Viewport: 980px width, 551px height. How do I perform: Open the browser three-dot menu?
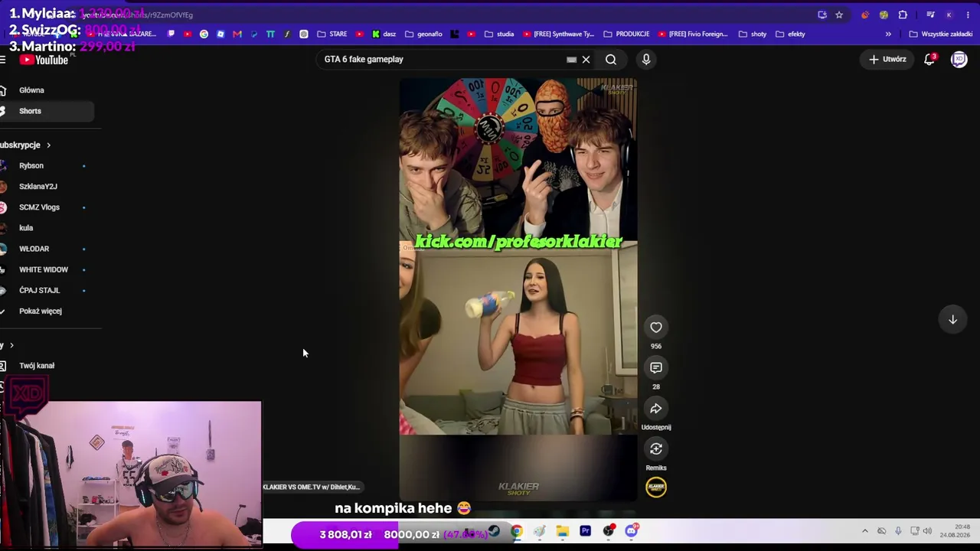coord(968,15)
